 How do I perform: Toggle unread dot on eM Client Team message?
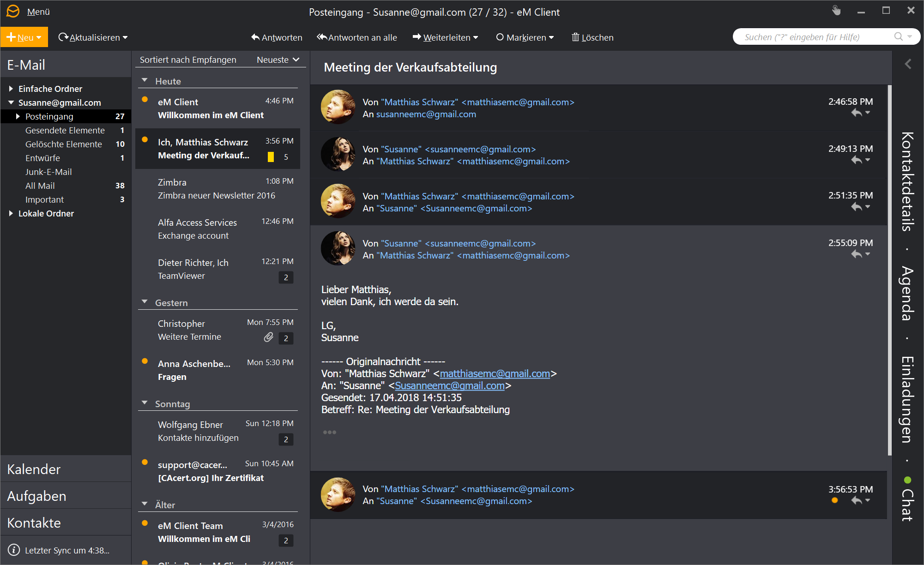145,523
